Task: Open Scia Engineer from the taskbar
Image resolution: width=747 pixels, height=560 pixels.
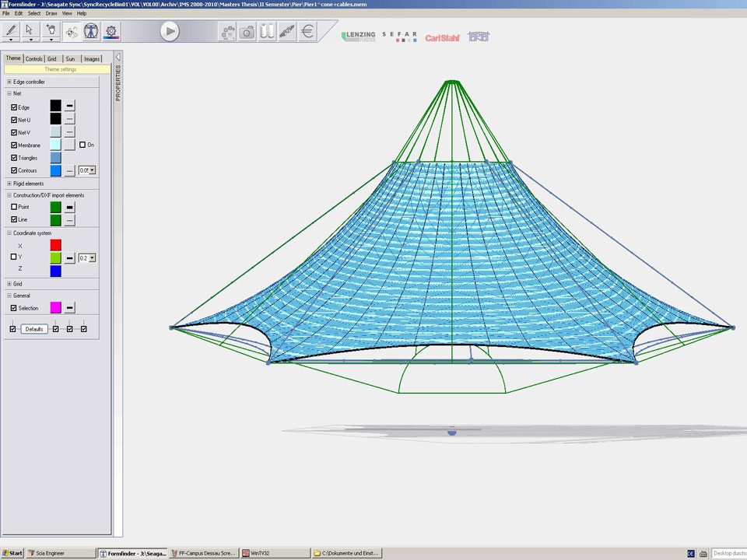Action: tap(47, 553)
